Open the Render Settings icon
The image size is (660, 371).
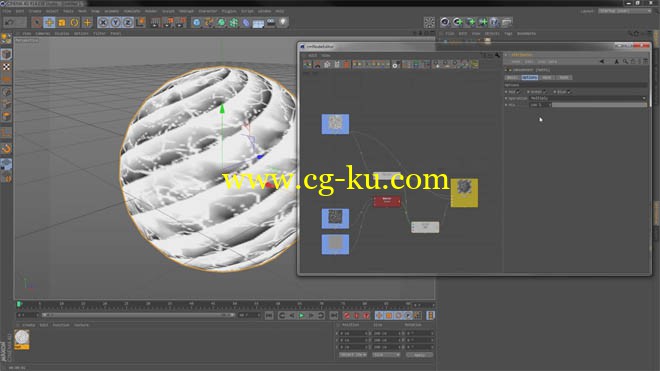click(x=181, y=22)
